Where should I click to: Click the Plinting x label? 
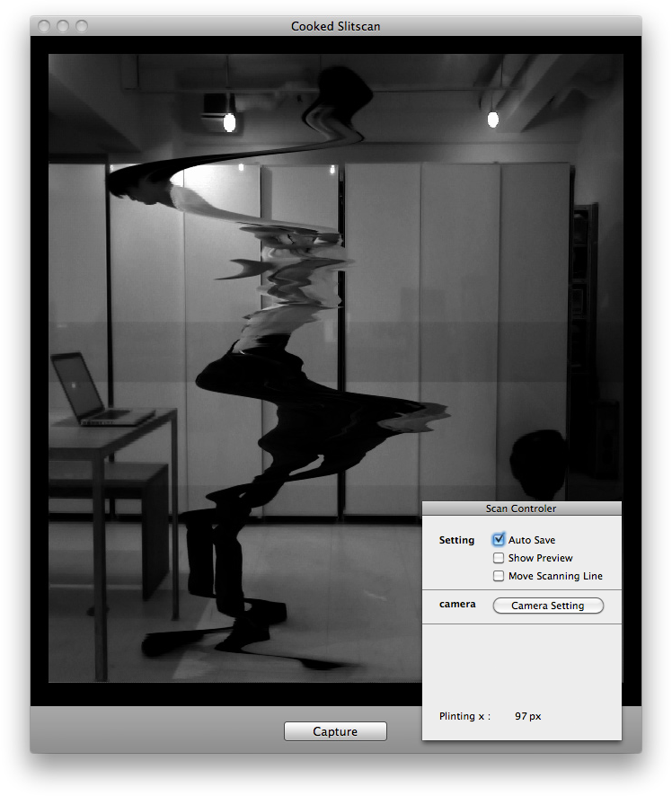click(x=464, y=716)
